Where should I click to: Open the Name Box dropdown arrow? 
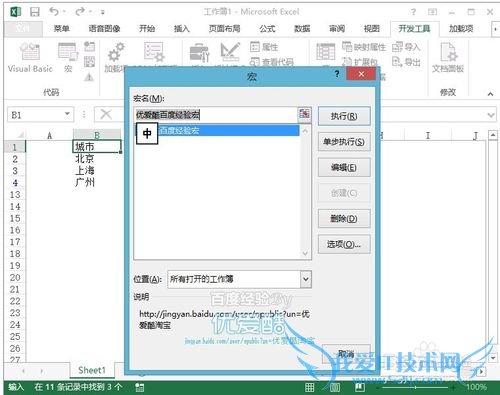coord(67,114)
